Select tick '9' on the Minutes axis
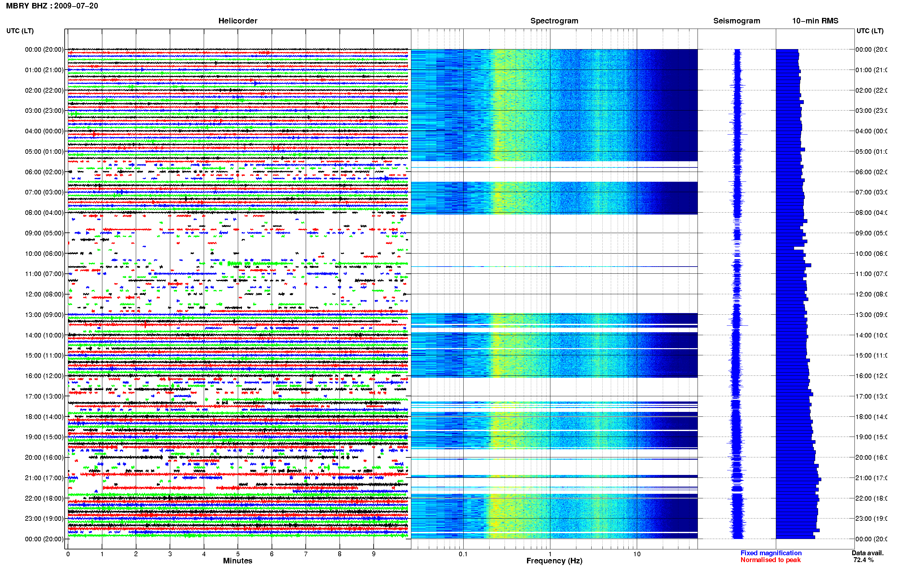 [374, 554]
